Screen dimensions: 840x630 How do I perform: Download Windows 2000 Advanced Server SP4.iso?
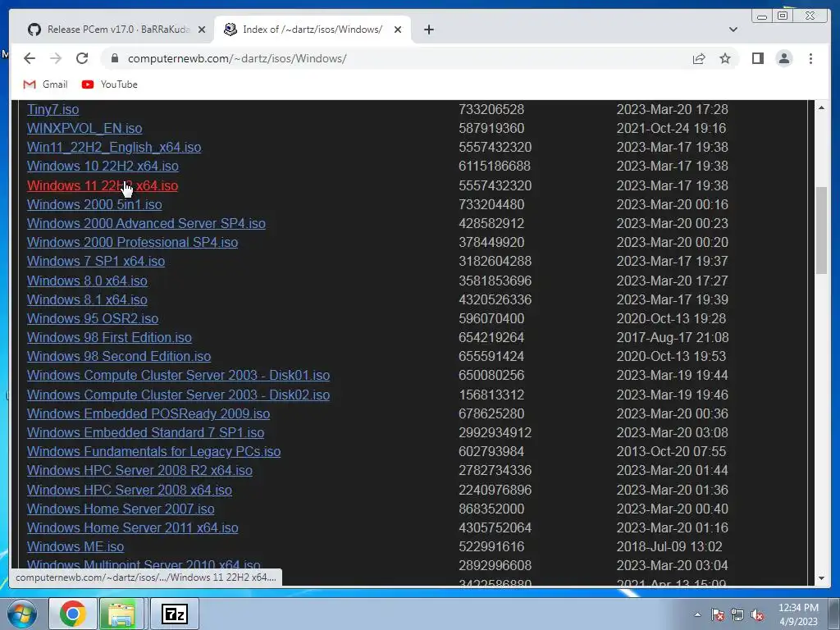click(146, 223)
